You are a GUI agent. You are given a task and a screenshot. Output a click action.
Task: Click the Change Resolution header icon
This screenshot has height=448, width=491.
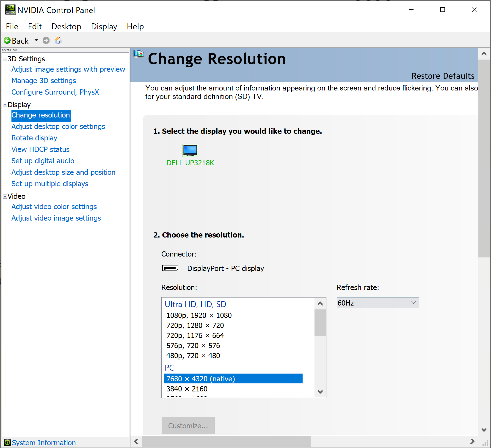click(x=139, y=54)
